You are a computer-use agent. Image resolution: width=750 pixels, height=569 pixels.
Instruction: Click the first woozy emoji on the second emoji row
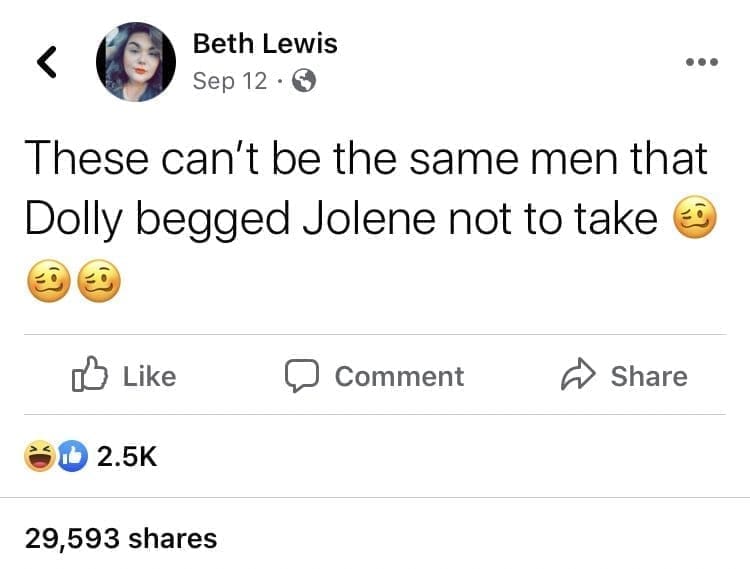point(47,282)
